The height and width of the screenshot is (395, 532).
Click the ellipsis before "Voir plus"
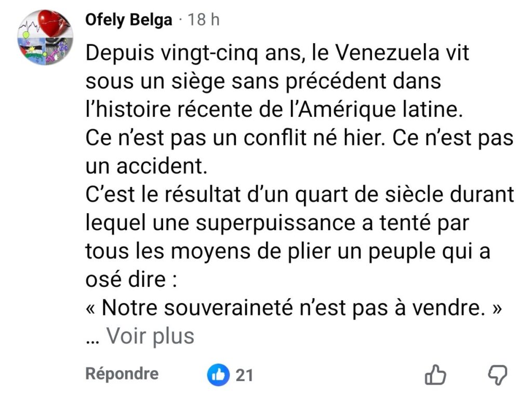pos(92,338)
